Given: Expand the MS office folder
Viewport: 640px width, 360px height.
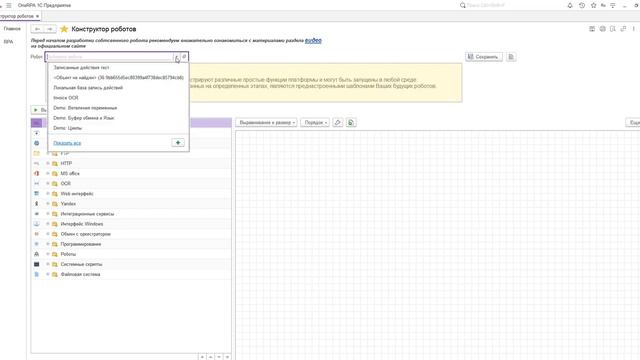Looking at the screenshot, I should click(48, 173).
